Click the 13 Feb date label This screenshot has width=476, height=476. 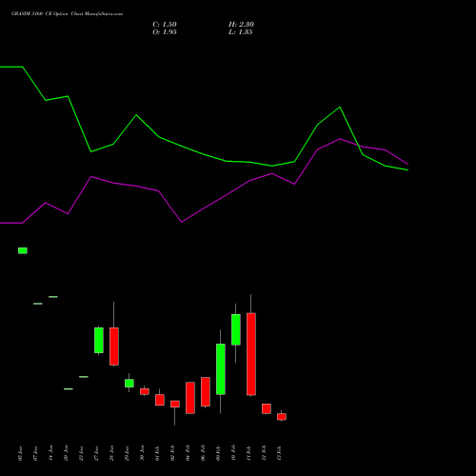(279, 453)
